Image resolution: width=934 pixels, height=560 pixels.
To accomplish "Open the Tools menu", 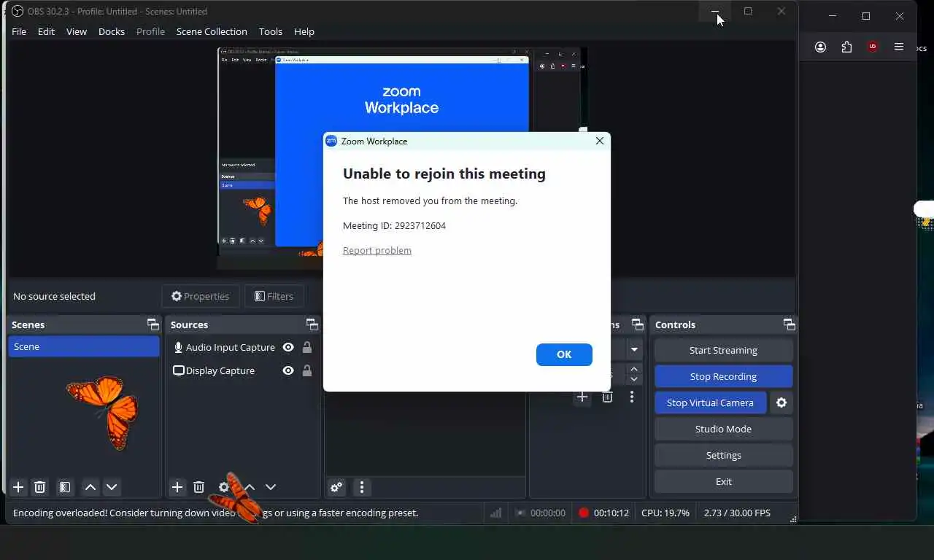I will point(270,31).
